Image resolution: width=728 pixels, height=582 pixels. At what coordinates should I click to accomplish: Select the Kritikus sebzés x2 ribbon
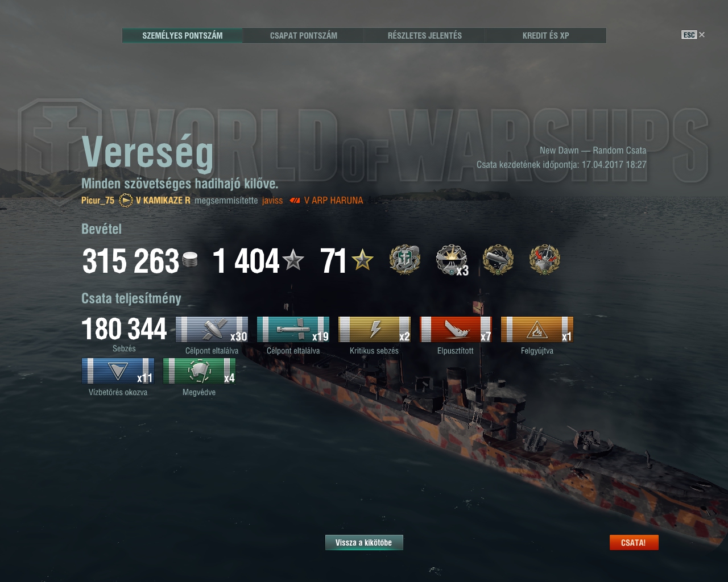coord(374,330)
